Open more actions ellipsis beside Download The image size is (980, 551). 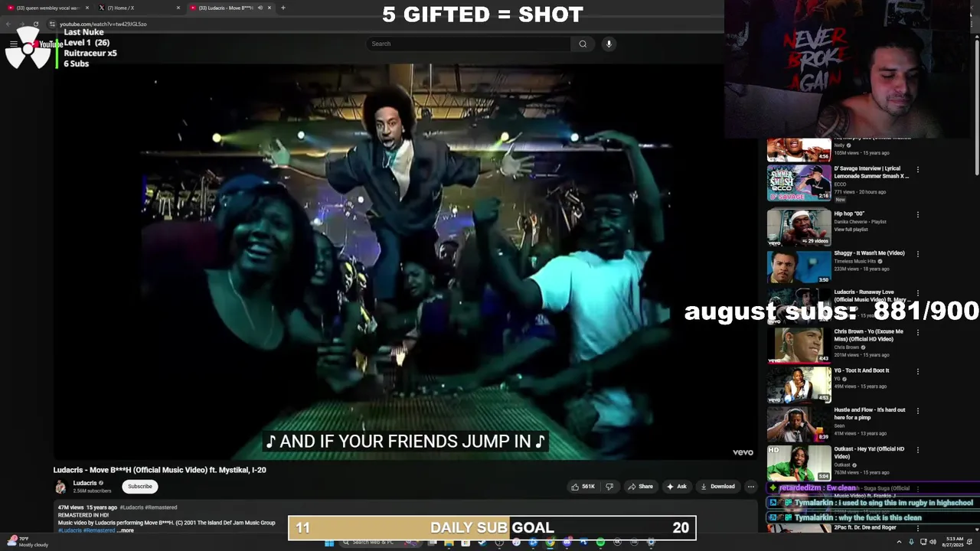click(x=750, y=487)
